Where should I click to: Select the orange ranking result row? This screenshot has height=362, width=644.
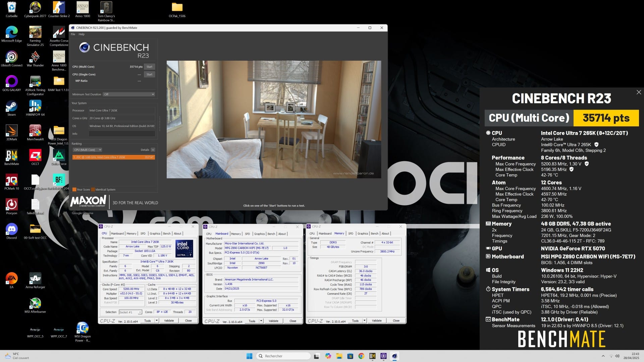(114, 157)
